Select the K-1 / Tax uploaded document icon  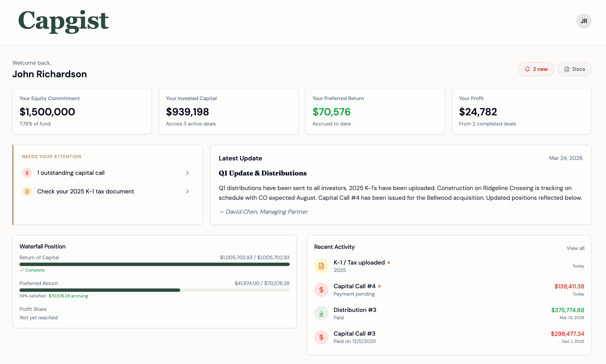click(321, 266)
